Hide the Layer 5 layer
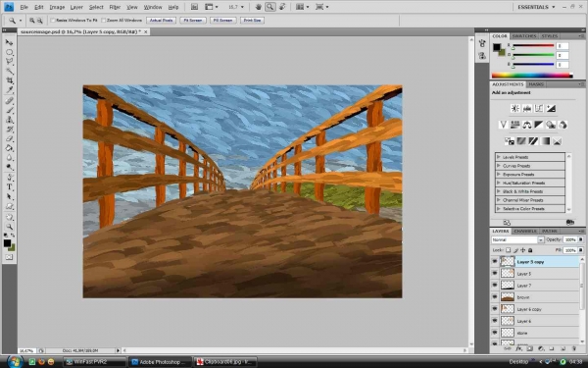This screenshot has height=368, width=588. coord(495,274)
